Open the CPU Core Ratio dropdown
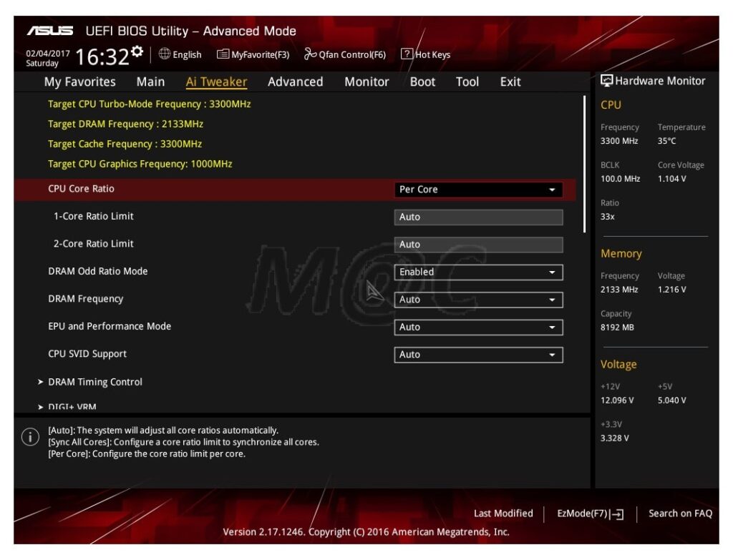733x560 pixels. click(x=478, y=190)
